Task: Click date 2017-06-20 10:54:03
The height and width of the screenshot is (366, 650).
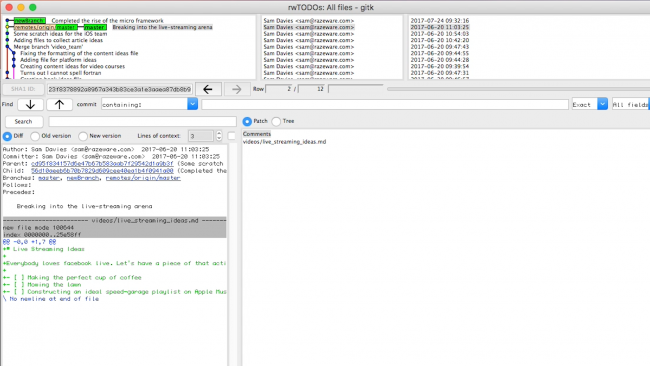Action: 440,34
